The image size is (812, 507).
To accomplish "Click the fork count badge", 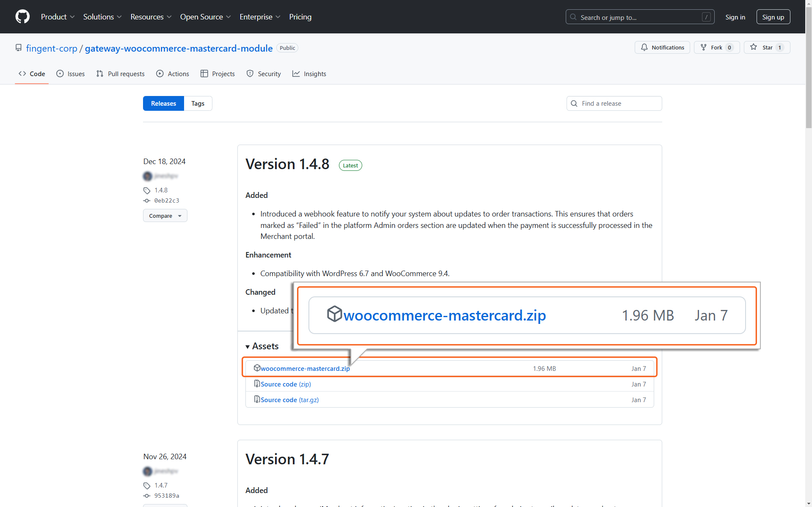I will pos(729,47).
